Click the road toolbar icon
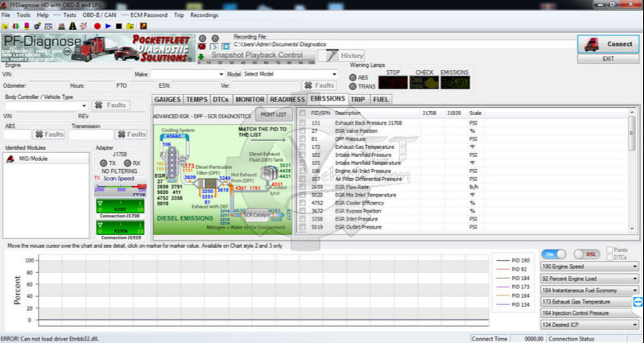Screen dimensions: 644x343 point(72,27)
